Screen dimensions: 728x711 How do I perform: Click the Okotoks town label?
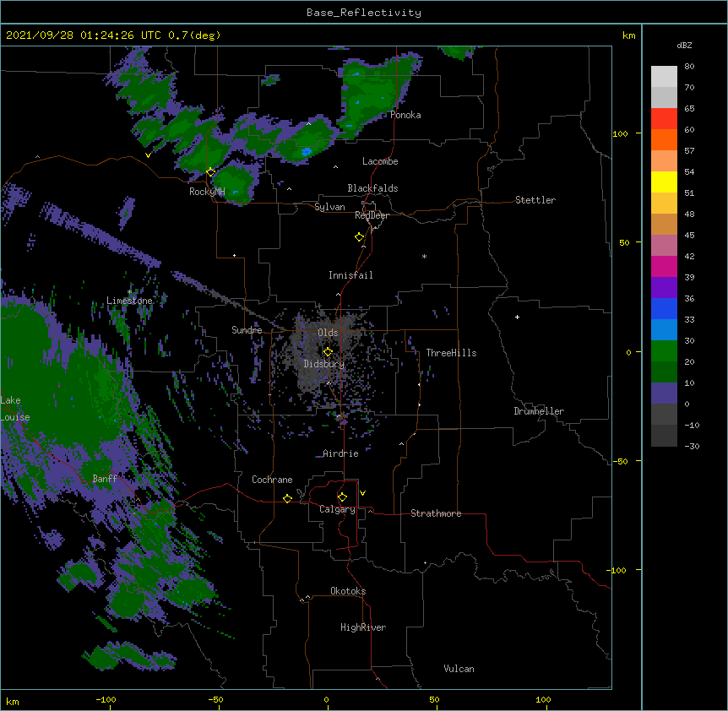coord(348,591)
